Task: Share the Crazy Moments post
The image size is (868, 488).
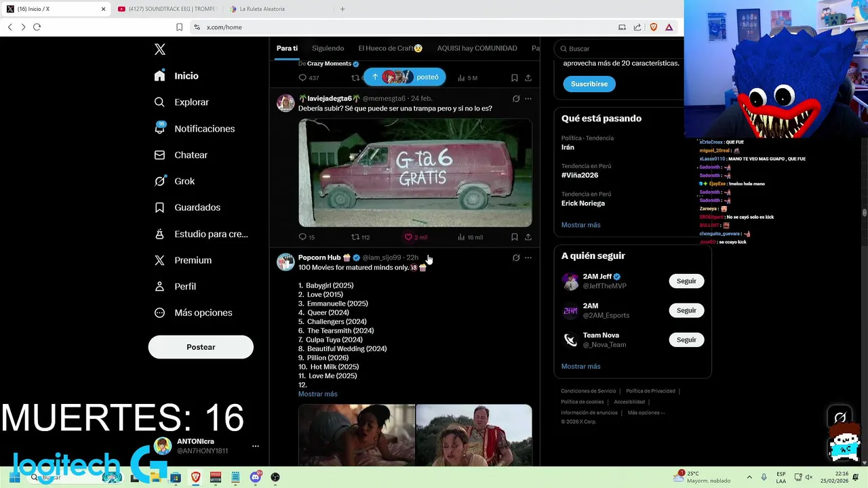Action: click(x=528, y=78)
